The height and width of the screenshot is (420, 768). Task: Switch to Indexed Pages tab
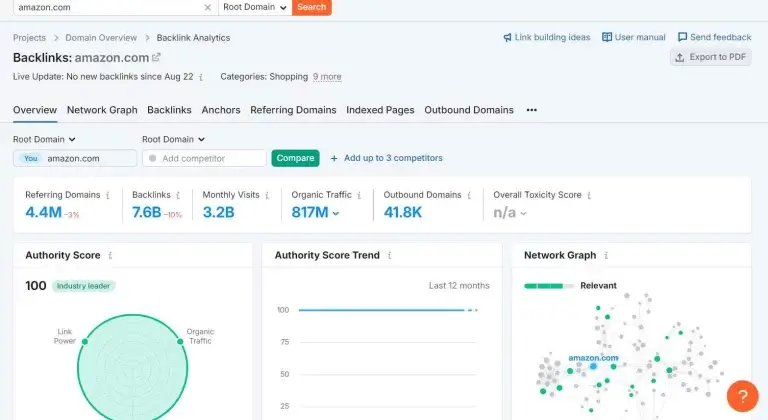pos(380,110)
